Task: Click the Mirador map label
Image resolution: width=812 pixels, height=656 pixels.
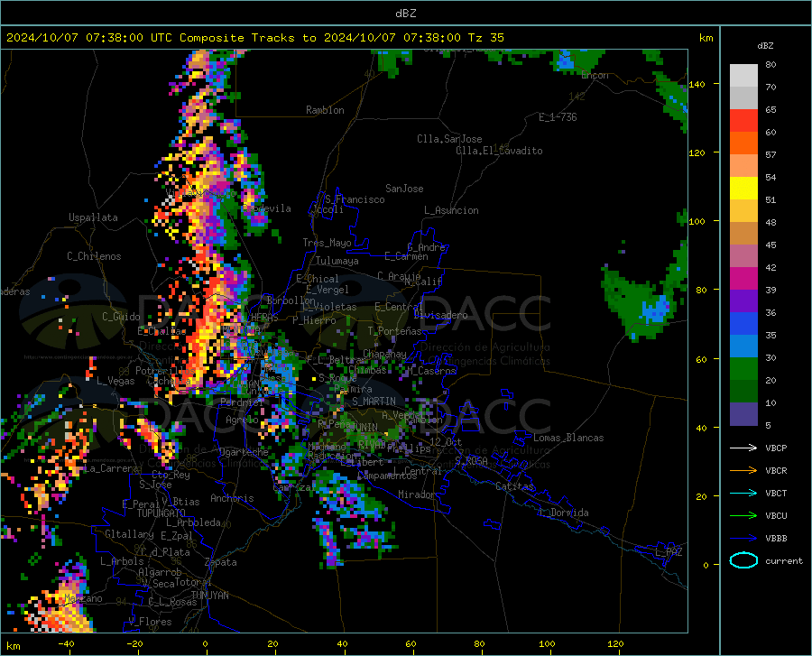Action: pyautogui.click(x=417, y=494)
